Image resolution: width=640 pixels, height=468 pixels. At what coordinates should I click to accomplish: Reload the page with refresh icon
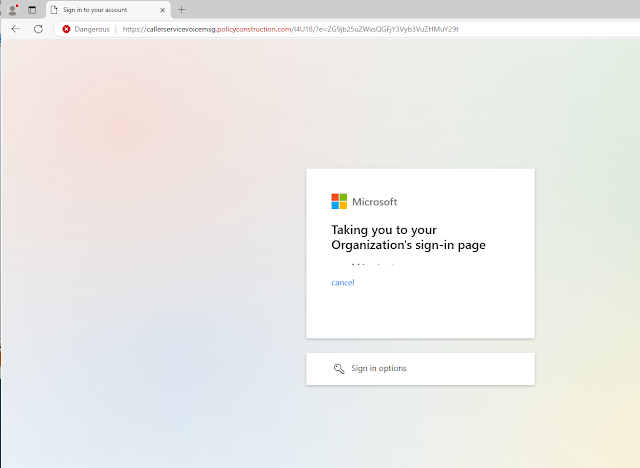click(x=38, y=29)
